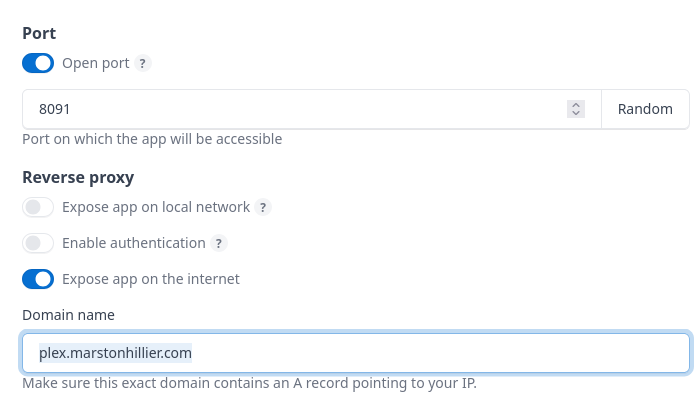Click the "Enable authentication" label text

(x=134, y=243)
